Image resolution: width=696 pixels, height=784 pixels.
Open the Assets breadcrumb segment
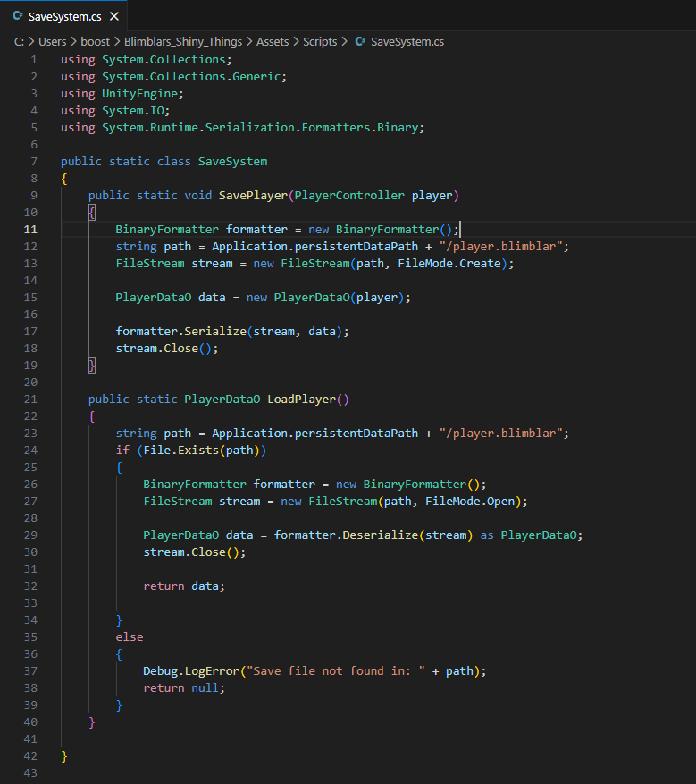coord(273,41)
